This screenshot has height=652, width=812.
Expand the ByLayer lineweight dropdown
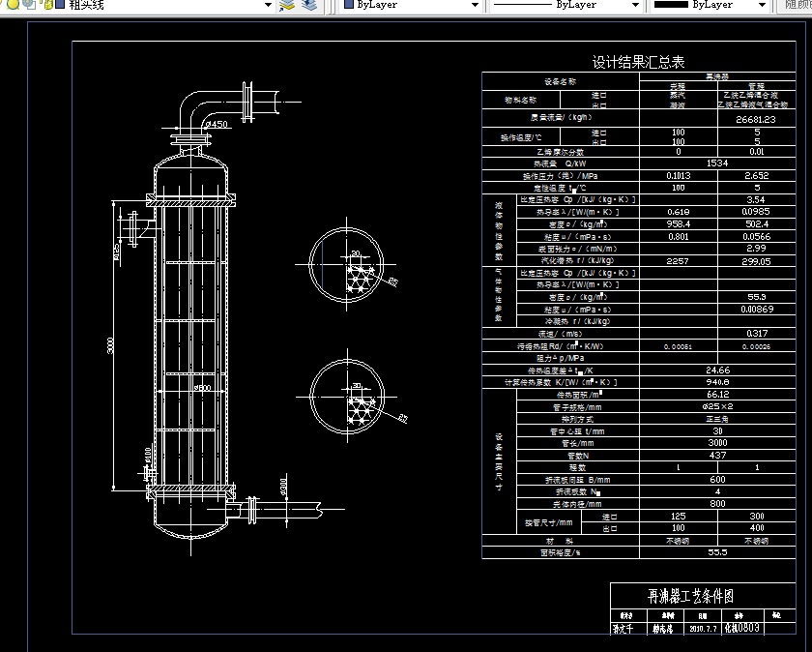tap(762, 5)
